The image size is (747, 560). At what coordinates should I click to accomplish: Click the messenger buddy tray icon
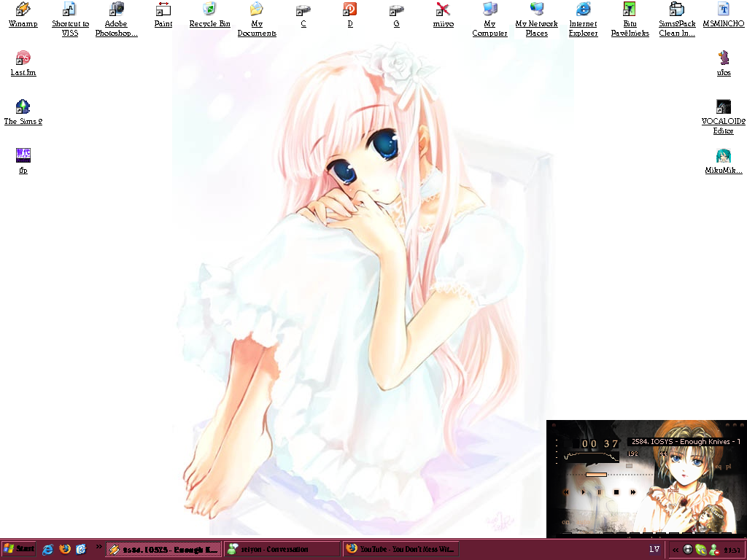pyautogui.click(x=713, y=550)
